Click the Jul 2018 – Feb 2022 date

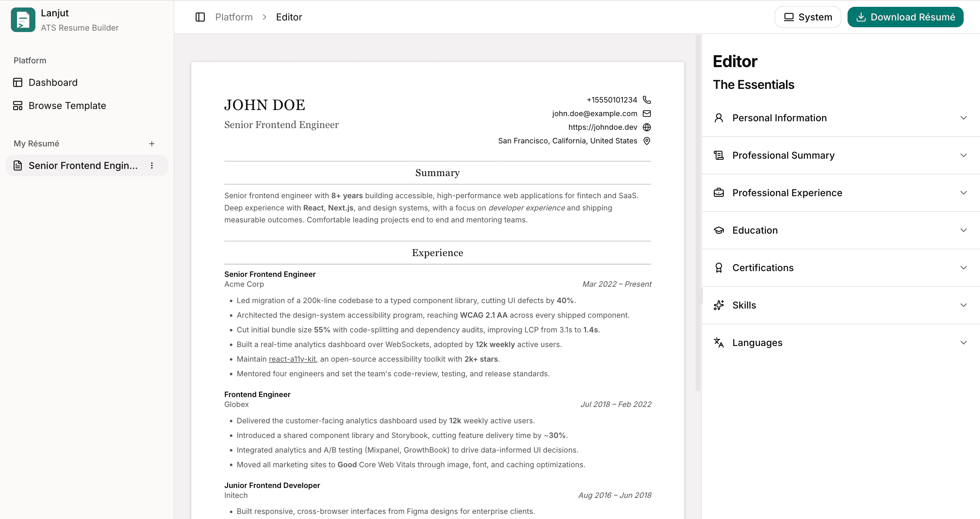point(616,404)
